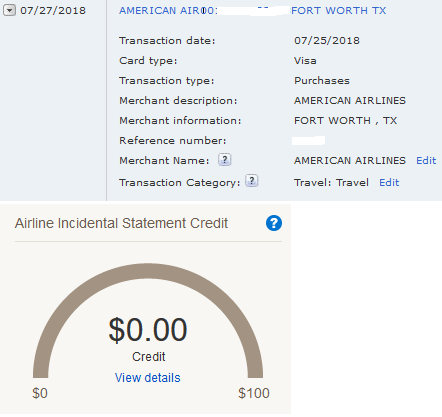Open the FORT WORTH TX transaction link

338,11
